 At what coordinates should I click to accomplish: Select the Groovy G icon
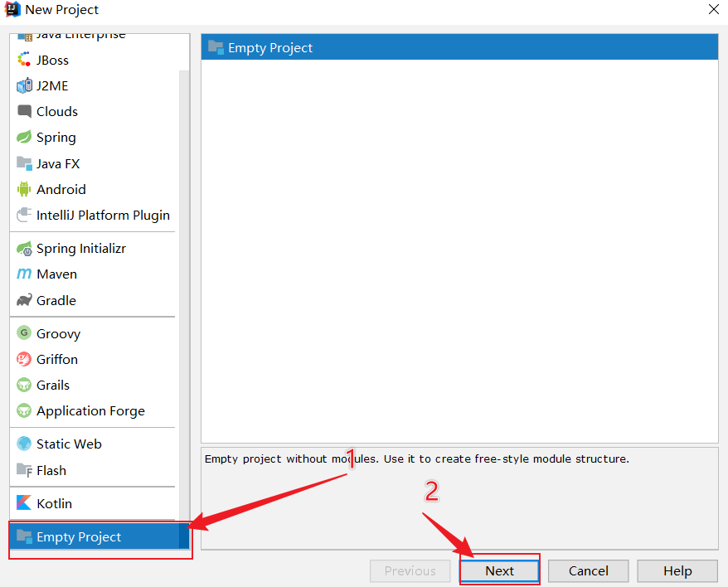coord(24,333)
